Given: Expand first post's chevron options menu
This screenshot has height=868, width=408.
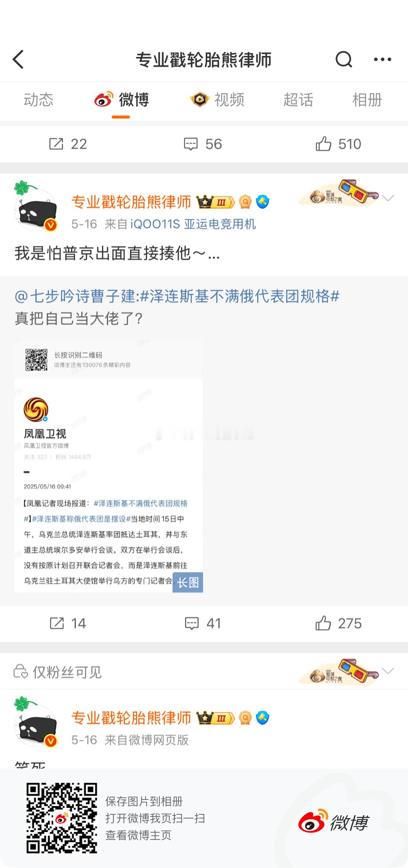Looking at the screenshot, I should coord(388,198).
